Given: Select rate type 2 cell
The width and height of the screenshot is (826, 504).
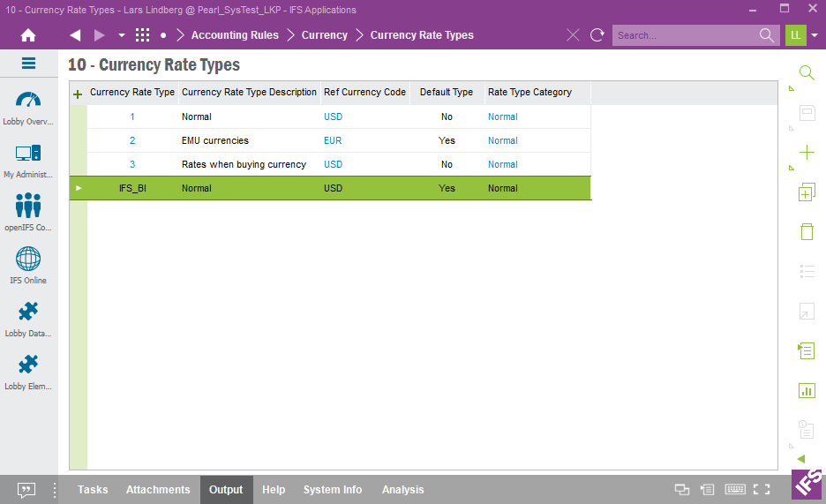Looking at the screenshot, I should point(132,140).
